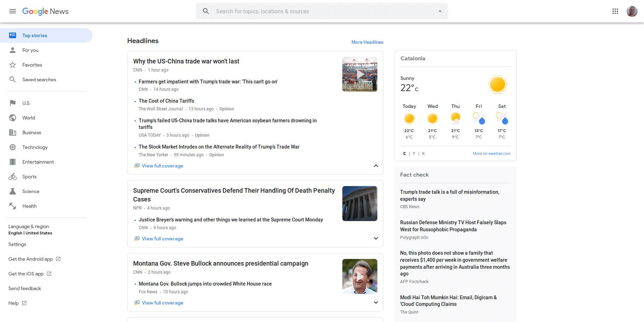Play the trade war video thumbnail
The width and height of the screenshot is (644, 322).
click(360, 74)
